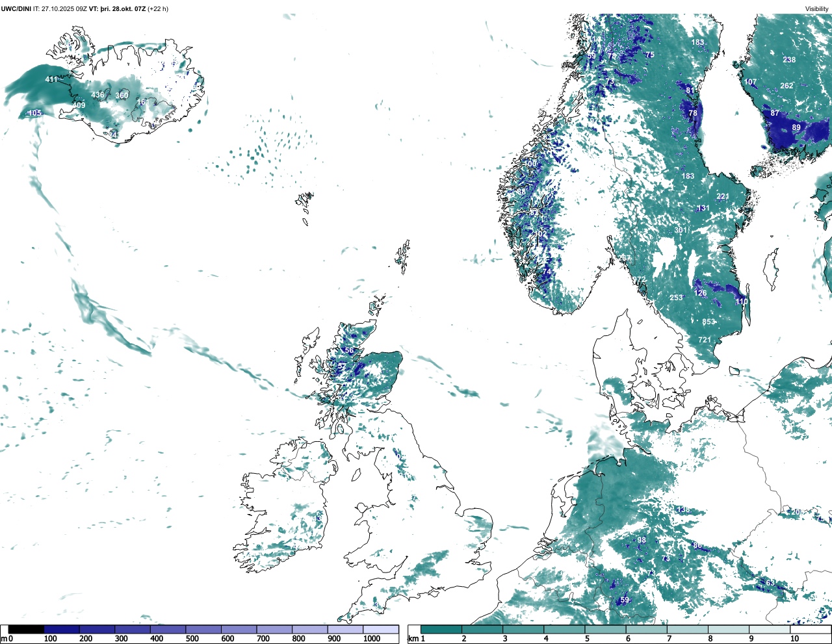Click the 'km' unit label on legend
Image resolution: width=832 pixels, height=644 pixels.
(x=413, y=639)
